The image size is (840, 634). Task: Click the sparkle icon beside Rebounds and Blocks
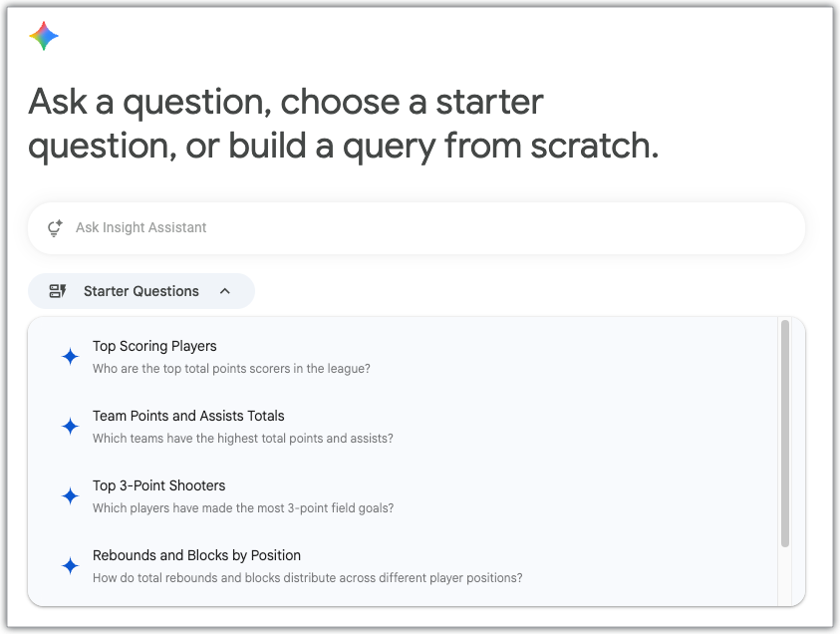(70, 565)
